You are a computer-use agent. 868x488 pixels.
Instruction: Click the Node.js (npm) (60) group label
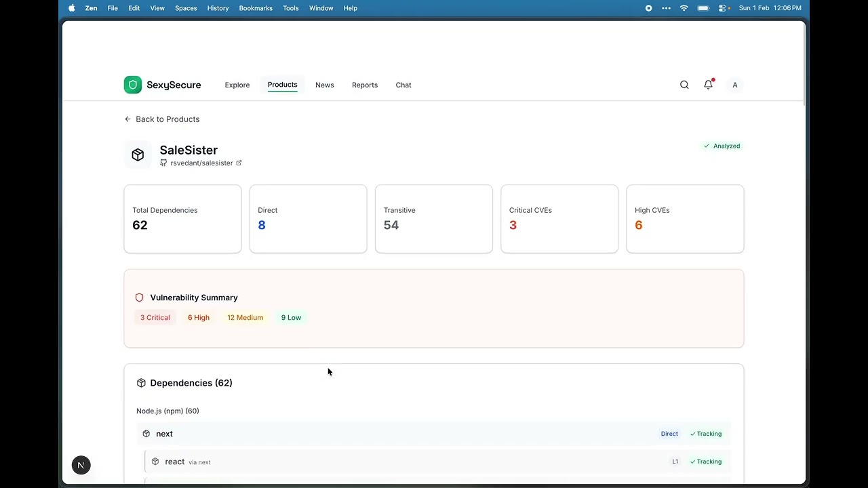point(167,411)
